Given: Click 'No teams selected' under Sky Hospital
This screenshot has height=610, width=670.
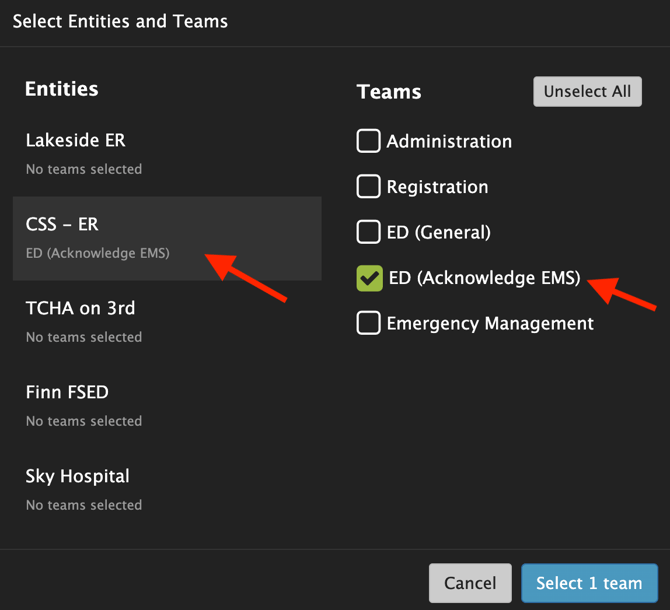Looking at the screenshot, I should [84, 505].
